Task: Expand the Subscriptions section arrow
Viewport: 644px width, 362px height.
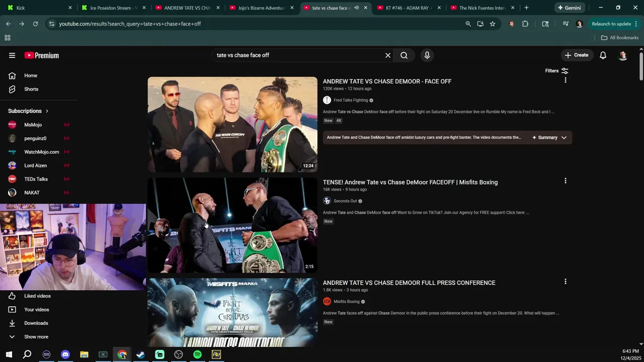Action: pyautogui.click(x=47, y=111)
